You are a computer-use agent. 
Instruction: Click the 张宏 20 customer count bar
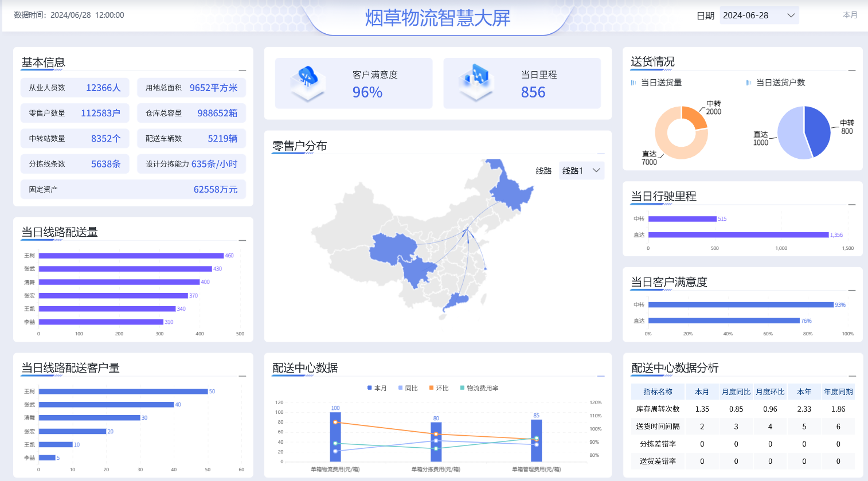(72, 432)
